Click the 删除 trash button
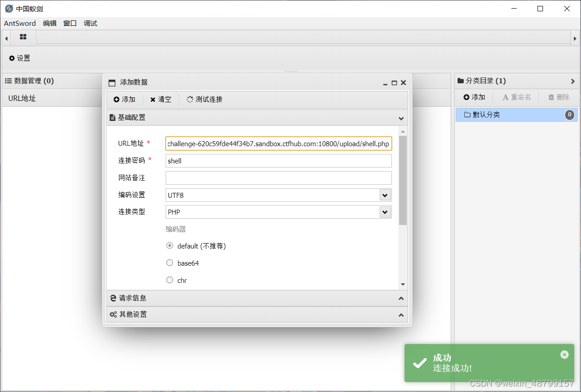Viewport: 581px width, 392px height. (559, 97)
